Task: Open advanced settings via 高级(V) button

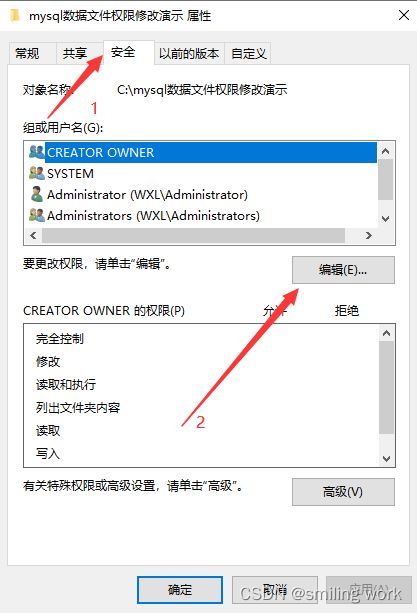Action: pos(343,492)
